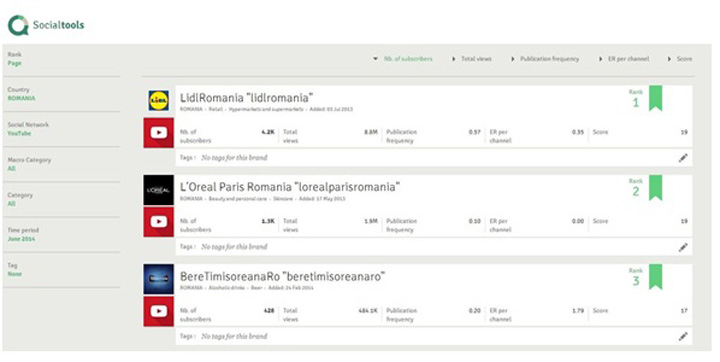Open the LidlRomania "lidlromania" brand title
This screenshot has width=720, height=362.
tap(246, 98)
